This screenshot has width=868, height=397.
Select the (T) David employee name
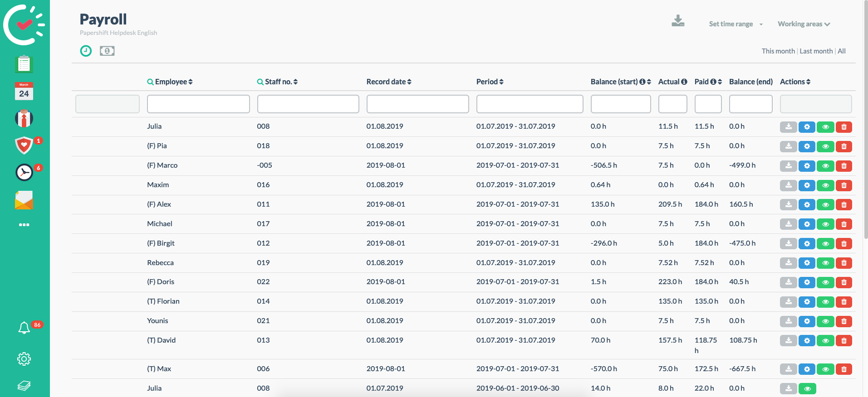[x=161, y=340]
